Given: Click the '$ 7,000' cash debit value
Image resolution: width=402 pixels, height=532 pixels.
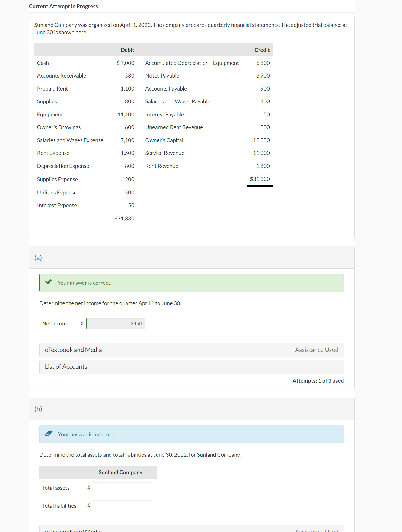Looking at the screenshot, I should (125, 63).
